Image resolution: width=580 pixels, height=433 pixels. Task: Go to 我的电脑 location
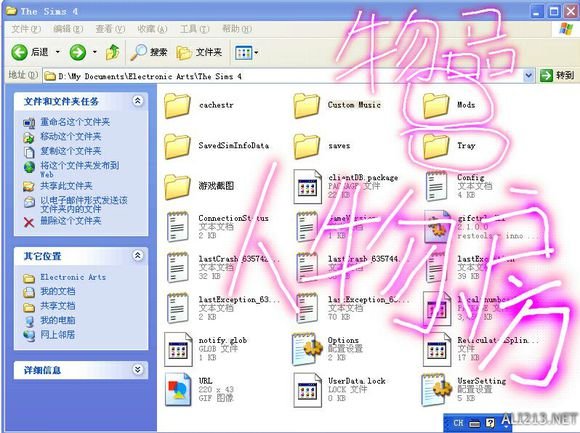click(58, 320)
